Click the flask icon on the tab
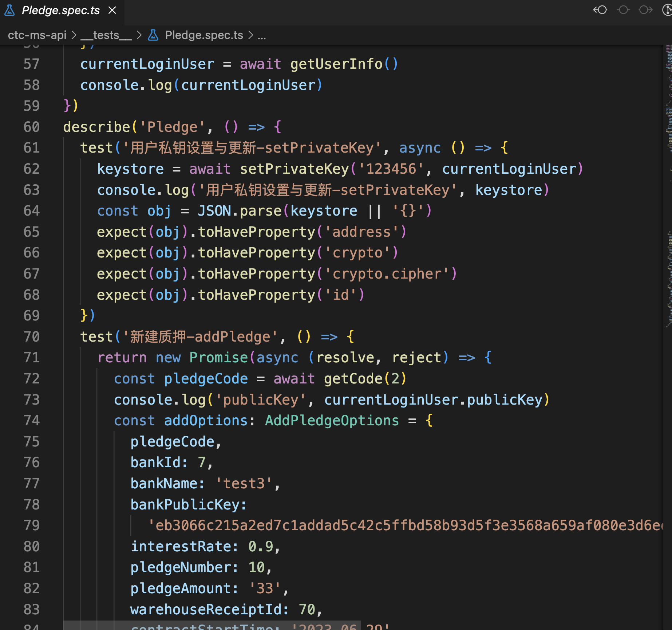The height and width of the screenshot is (630, 672). pyautogui.click(x=9, y=10)
